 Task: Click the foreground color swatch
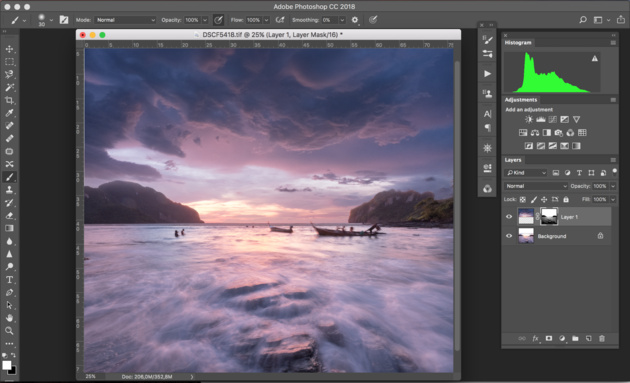click(6, 365)
